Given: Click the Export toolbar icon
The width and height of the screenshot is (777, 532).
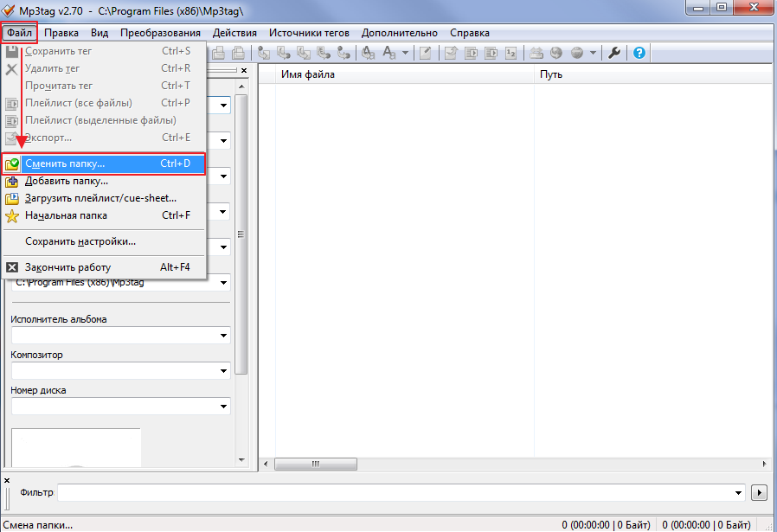Looking at the screenshot, I should point(451,53).
